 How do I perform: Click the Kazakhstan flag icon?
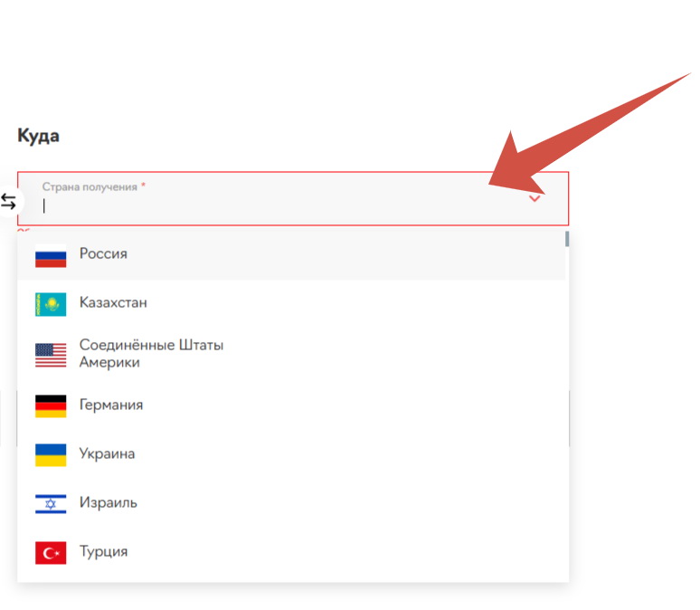click(x=51, y=303)
